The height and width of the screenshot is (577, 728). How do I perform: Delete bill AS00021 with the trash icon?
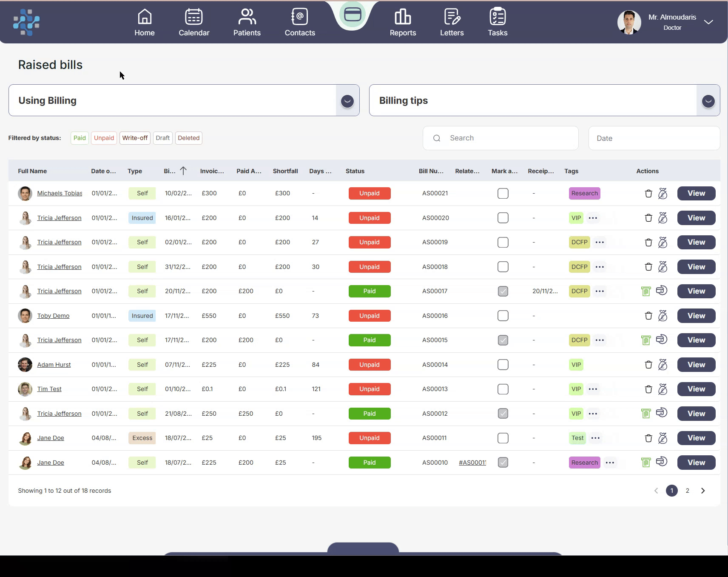[648, 194]
